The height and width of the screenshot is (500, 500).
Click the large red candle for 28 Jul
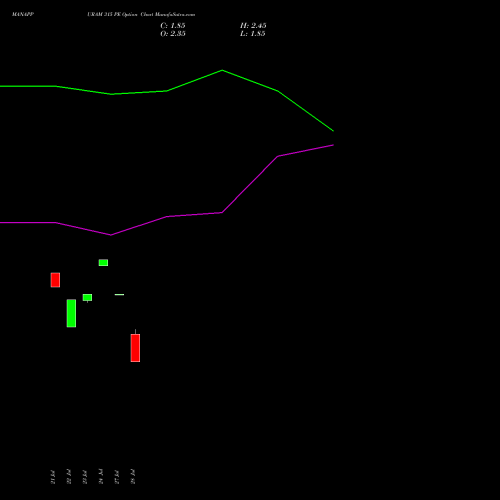click(135, 348)
